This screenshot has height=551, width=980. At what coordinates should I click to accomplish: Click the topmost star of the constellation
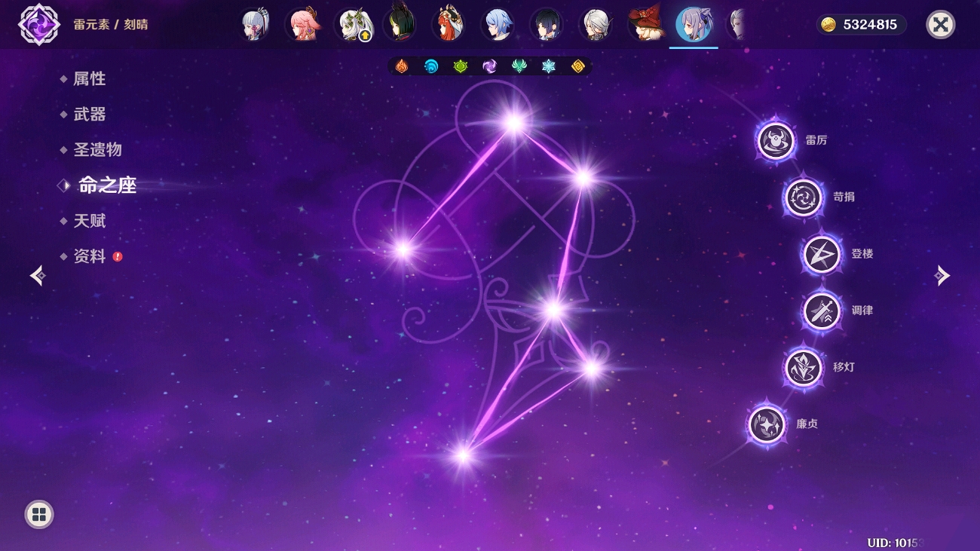point(514,122)
